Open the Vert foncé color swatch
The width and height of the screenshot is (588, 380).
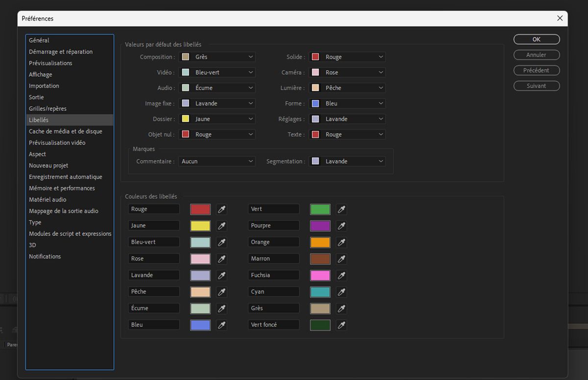coord(320,325)
